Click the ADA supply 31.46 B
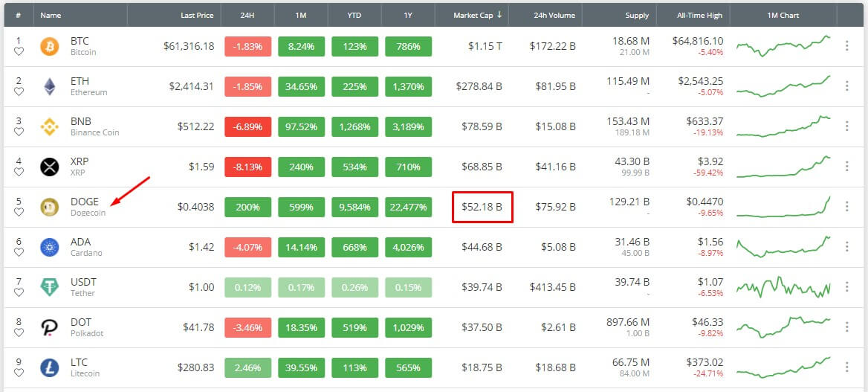 click(632, 242)
